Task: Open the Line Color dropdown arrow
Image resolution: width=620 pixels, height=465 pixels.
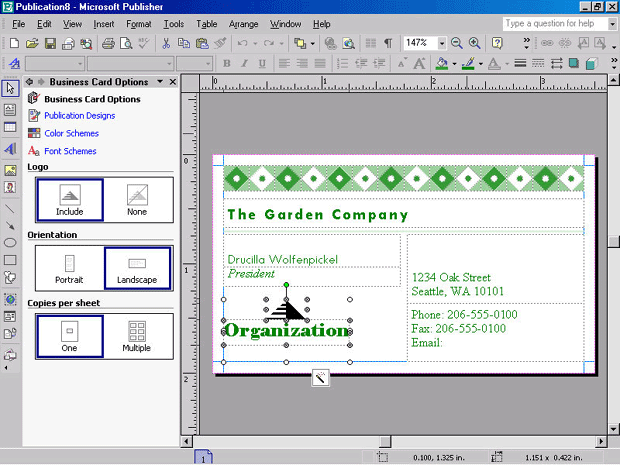Action: [481, 64]
